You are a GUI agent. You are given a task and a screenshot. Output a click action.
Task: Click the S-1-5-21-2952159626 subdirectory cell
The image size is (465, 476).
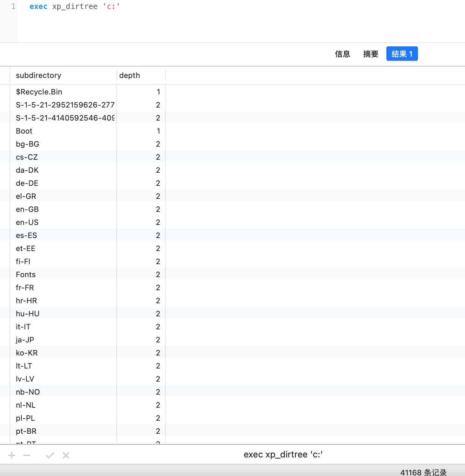[x=65, y=105]
